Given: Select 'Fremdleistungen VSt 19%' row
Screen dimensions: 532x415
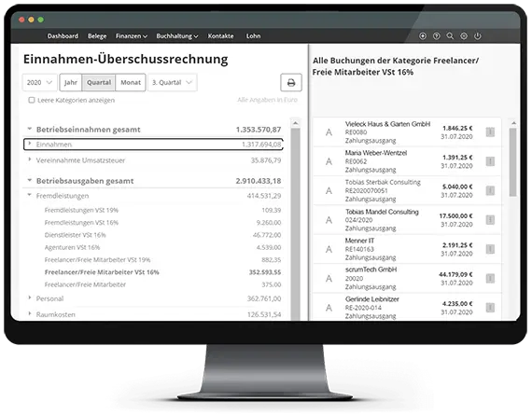Looking at the screenshot, I should [x=162, y=210].
